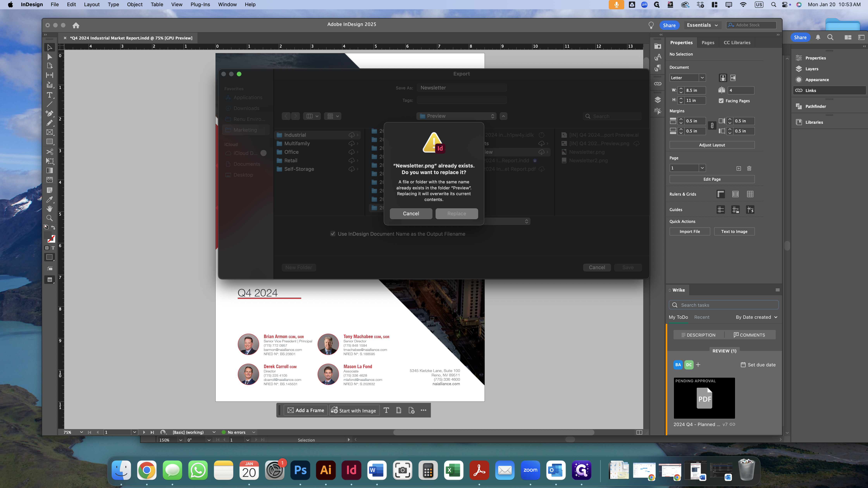868x488 pixels.
Task: Select the Gap tool
Action: point(50,75)
